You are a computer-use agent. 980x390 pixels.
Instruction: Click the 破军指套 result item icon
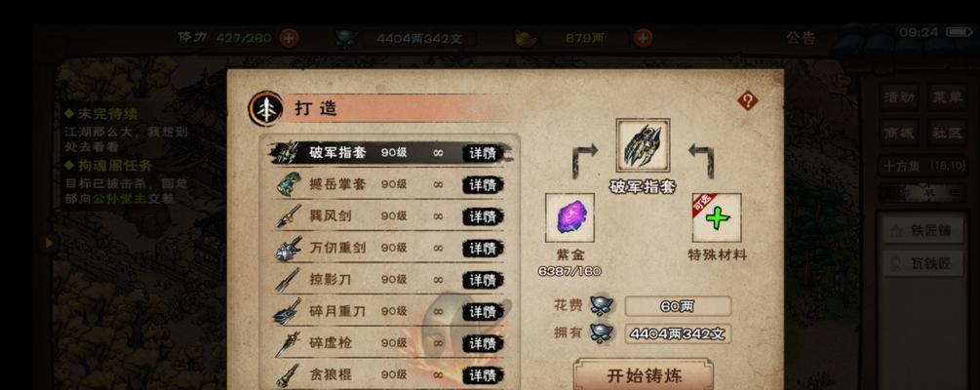(643, 145)
